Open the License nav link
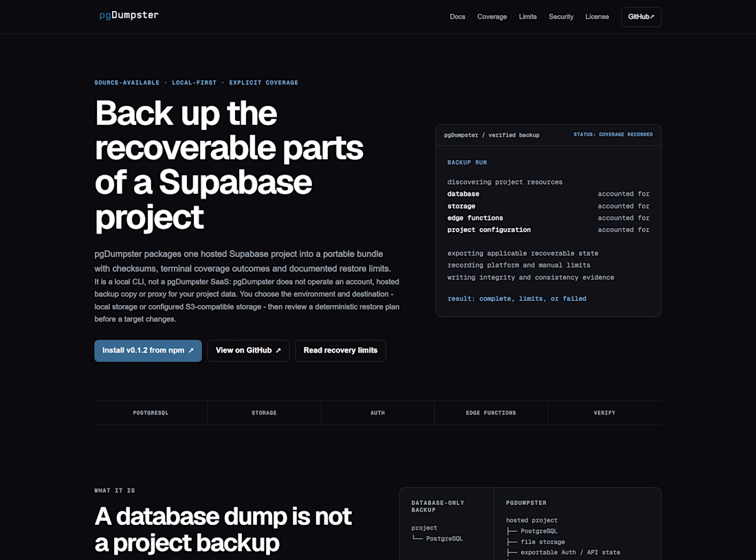This screenshot has height=560, width=756. (x=597, y=17)
